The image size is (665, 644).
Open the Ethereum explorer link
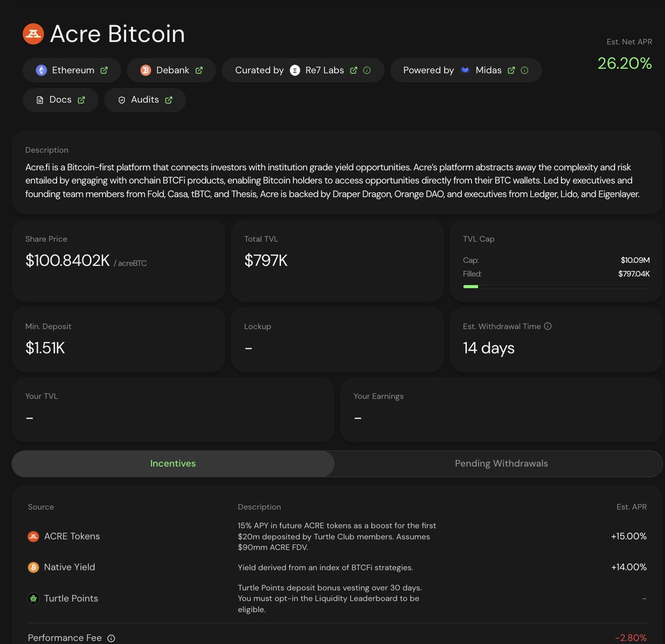tap(72, 70)
